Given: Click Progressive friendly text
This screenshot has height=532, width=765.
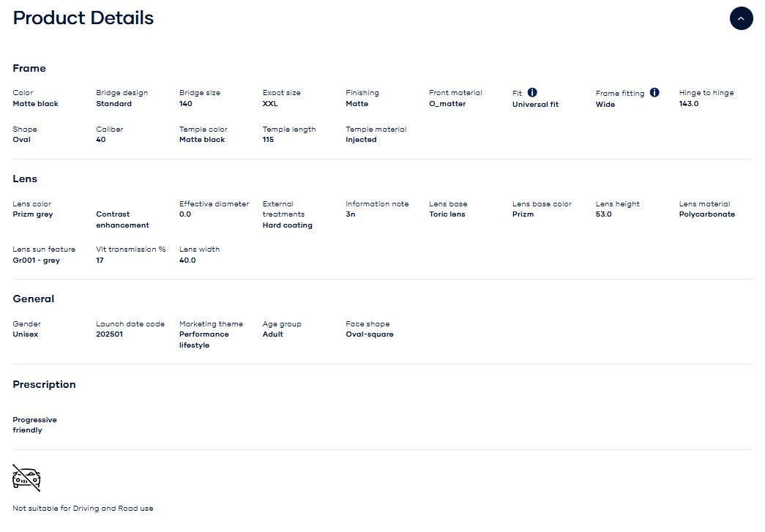Looking at the screenshot, I should [x=34, y=425].
